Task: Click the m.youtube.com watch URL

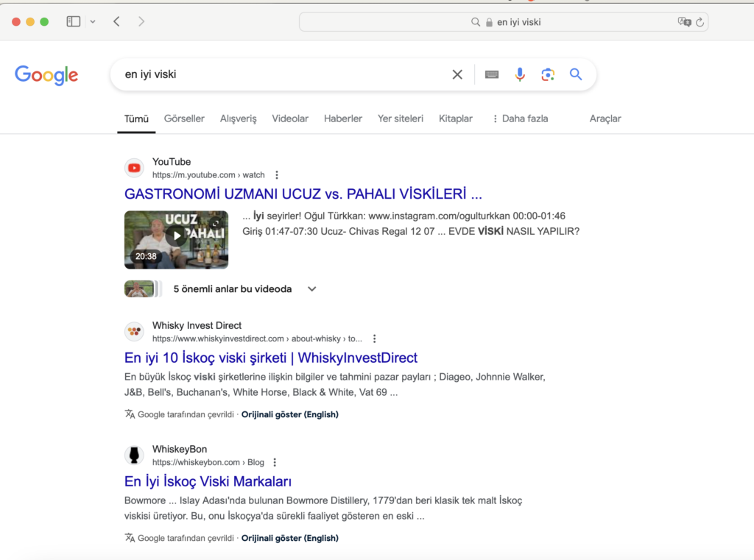Action: point(208,175)
